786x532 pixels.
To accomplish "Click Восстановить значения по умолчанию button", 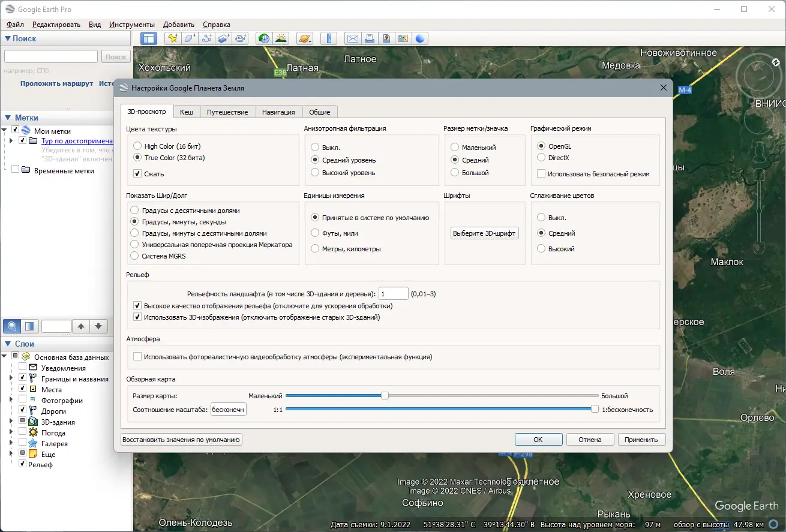I will point(181,440).
